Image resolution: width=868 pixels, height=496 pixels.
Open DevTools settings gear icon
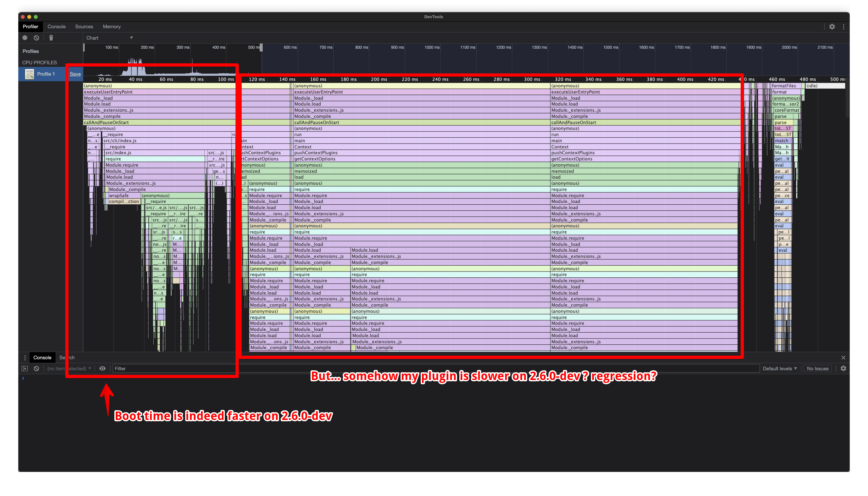point(832,27)
